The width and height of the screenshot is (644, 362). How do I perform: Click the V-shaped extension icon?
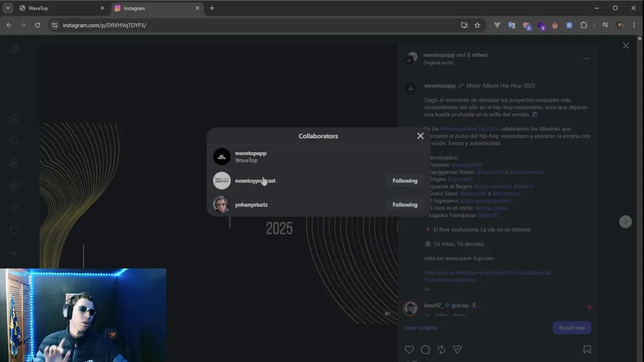pyautogui.click(x=497, y=25)
